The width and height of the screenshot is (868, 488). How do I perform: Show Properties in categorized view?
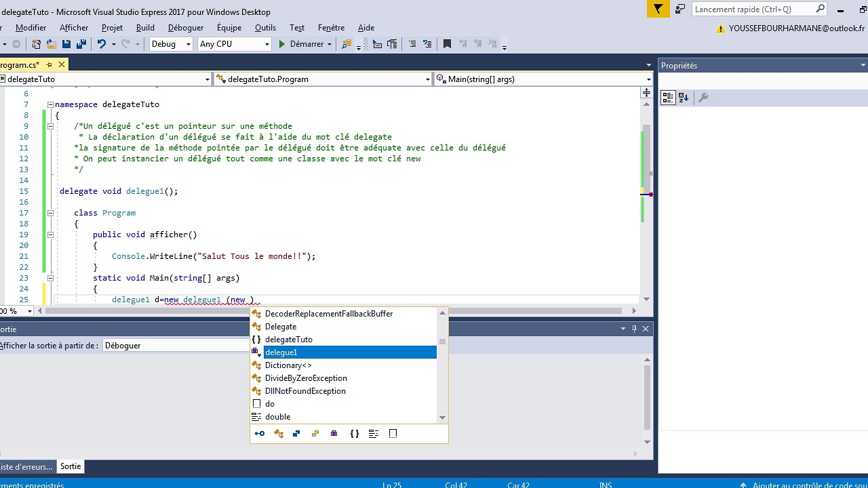pyautogui.click(x=668, y=98)
